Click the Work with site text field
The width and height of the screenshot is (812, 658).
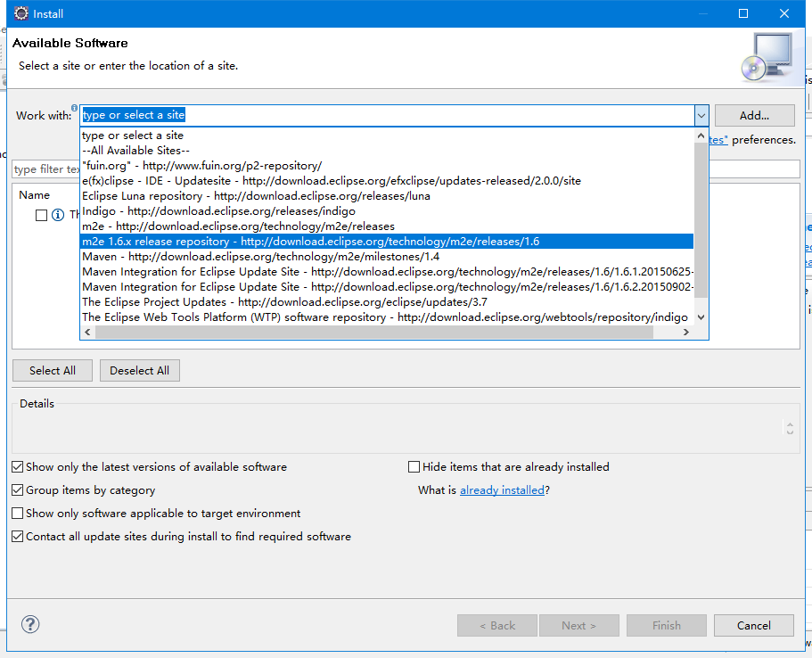click(x=388, y=115)
